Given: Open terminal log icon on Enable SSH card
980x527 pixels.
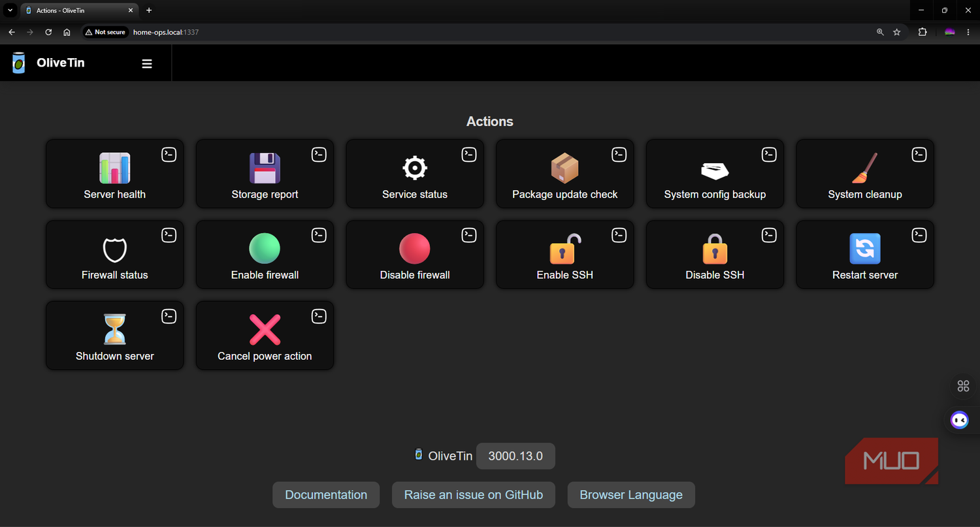Looking at the screenshot, I should pyautogui.click(x=619, y=235).
